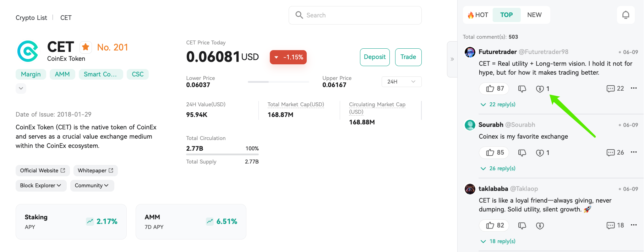Open more options on Futuretrader's comment
The height and width of the screenshot is (252, 644).
point(634,88)
